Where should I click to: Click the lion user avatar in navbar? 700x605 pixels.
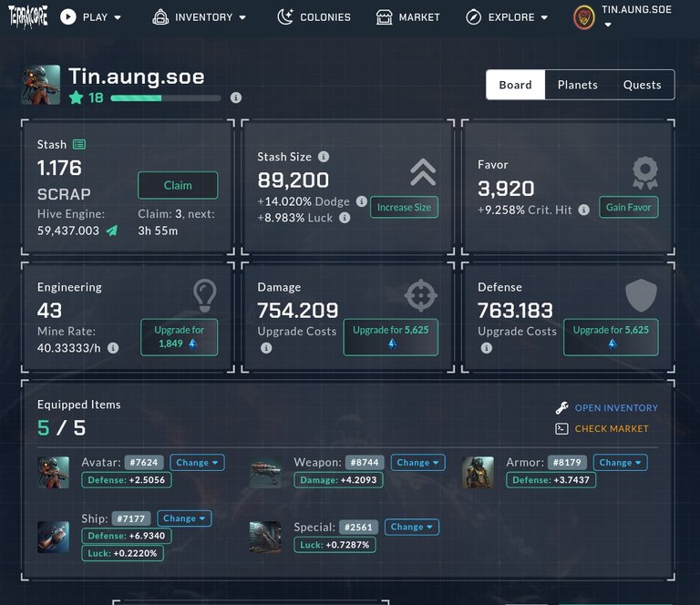pyautogui.click(x=584, y=17)
